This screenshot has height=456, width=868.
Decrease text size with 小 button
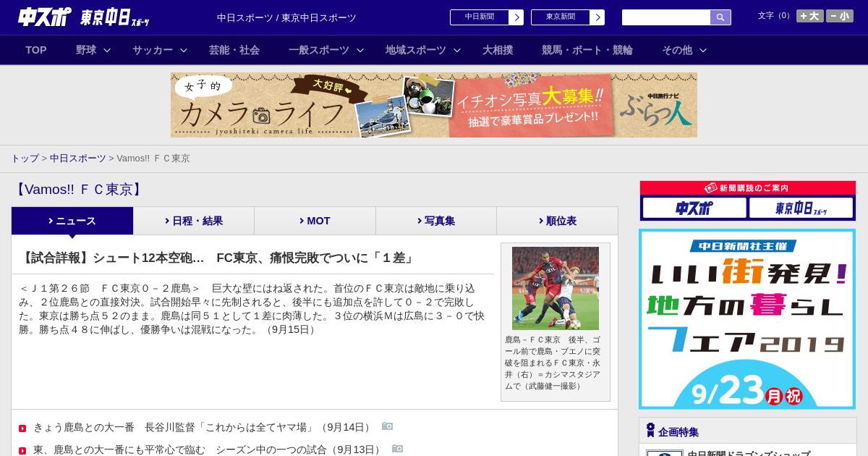click(x=840, y=16)
